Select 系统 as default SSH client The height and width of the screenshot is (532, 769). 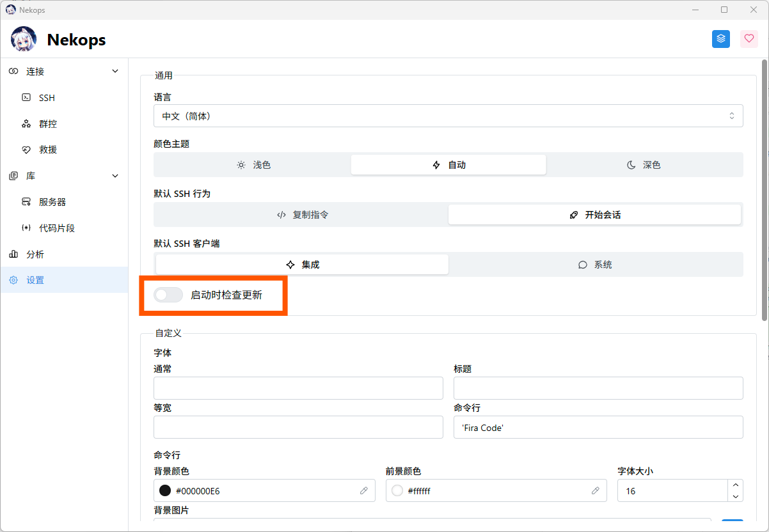pos(595,265)
